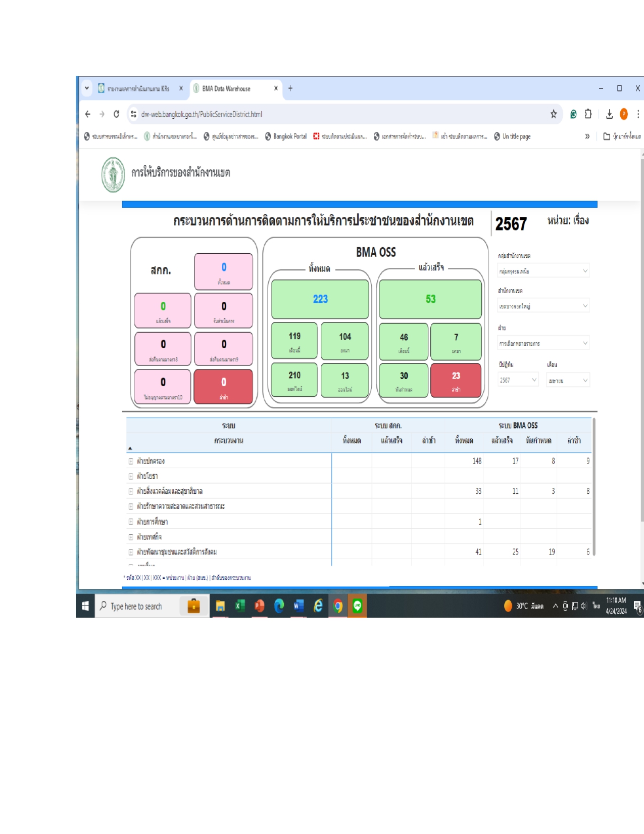
Task: Bookmark this page with star icon
Action: coord(554,114)
